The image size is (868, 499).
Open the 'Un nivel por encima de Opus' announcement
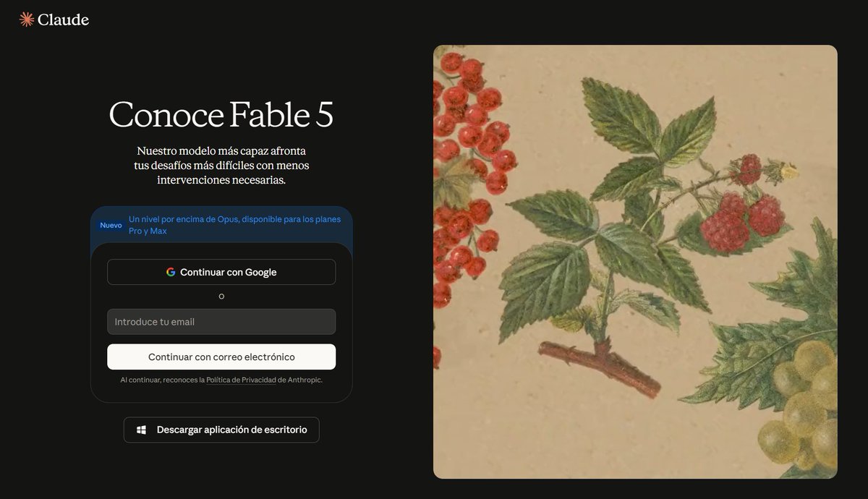[x=234, y=225]
